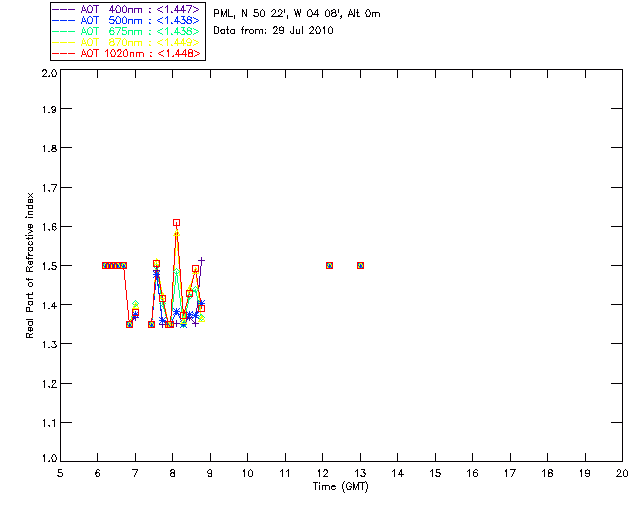Click the y-axis tick label 1.5
This screenshot has height=512, width=640.
49,266
